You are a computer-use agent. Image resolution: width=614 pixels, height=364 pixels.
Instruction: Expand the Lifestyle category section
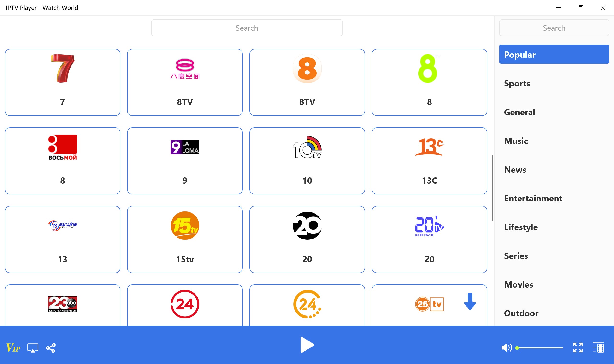click(x=521, y=227)
